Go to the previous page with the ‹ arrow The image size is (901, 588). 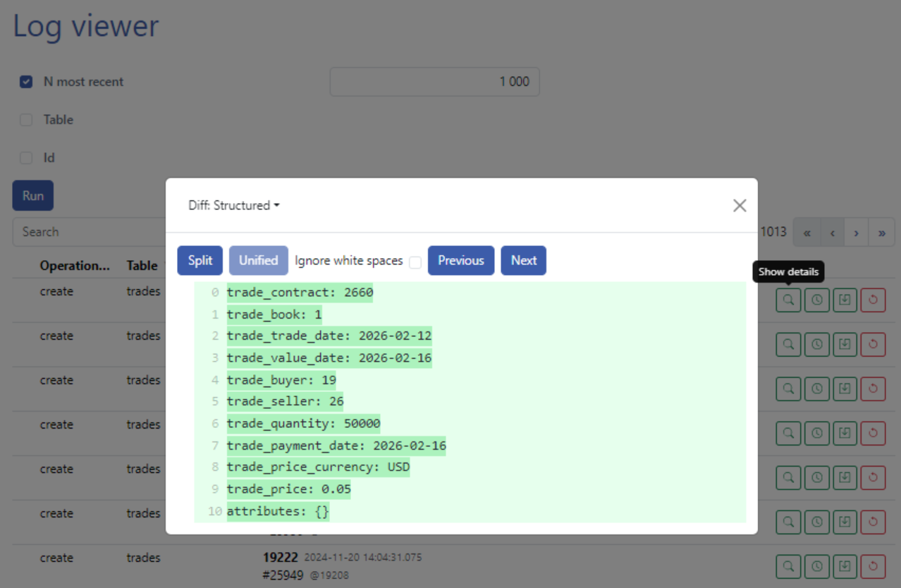(832, 232)
